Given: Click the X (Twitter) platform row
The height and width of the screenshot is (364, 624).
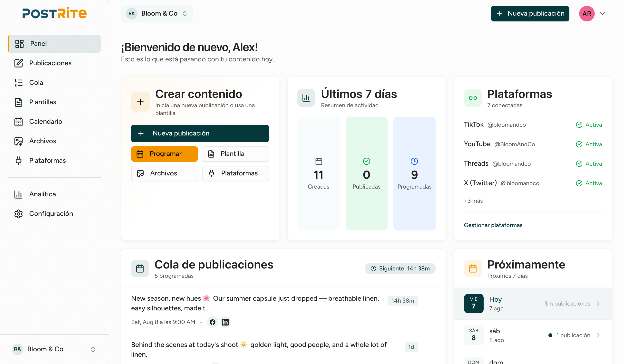Looking at the screenshot, I should coord(533,183).
